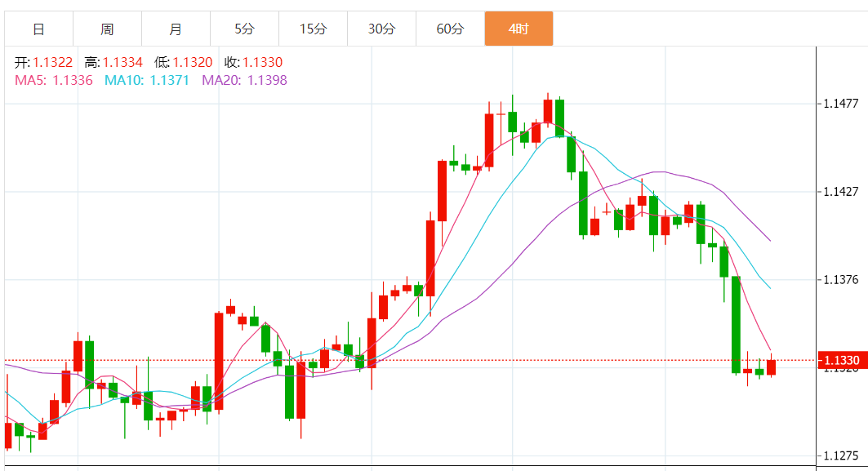Click the red 1.1330 current price tag
868x471 pixels.
tap(841, 361)
